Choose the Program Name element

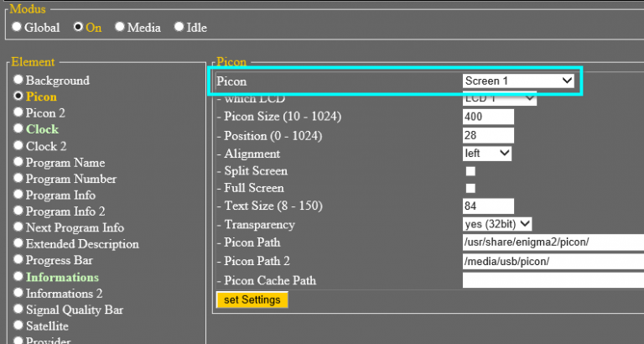pyautogui.click(x=18, y=163)
